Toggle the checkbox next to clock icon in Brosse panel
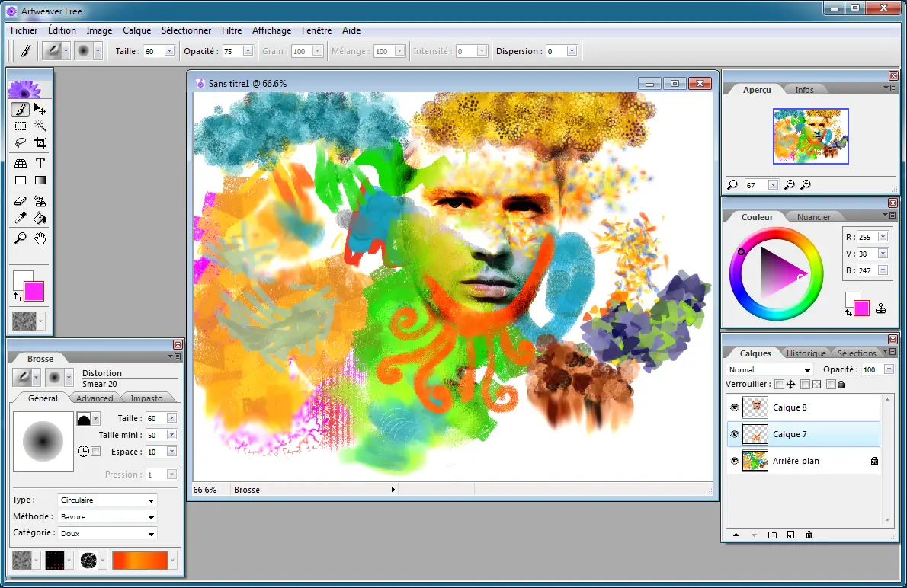 click(96, 452)
